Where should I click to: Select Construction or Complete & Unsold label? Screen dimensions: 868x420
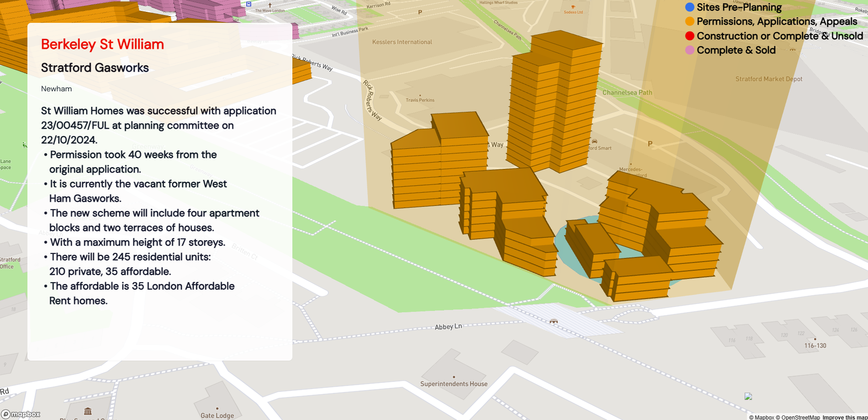coord(780,36)
